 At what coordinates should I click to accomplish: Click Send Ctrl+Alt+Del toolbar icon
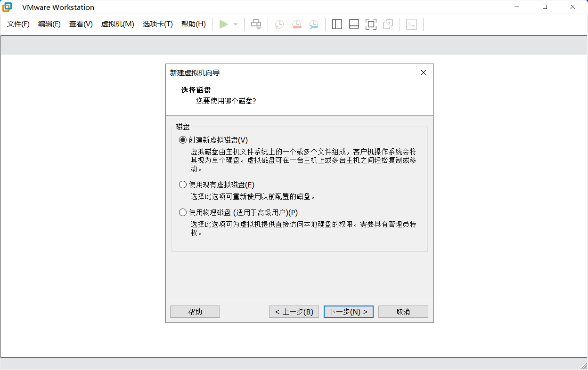[x=256, y=24]
